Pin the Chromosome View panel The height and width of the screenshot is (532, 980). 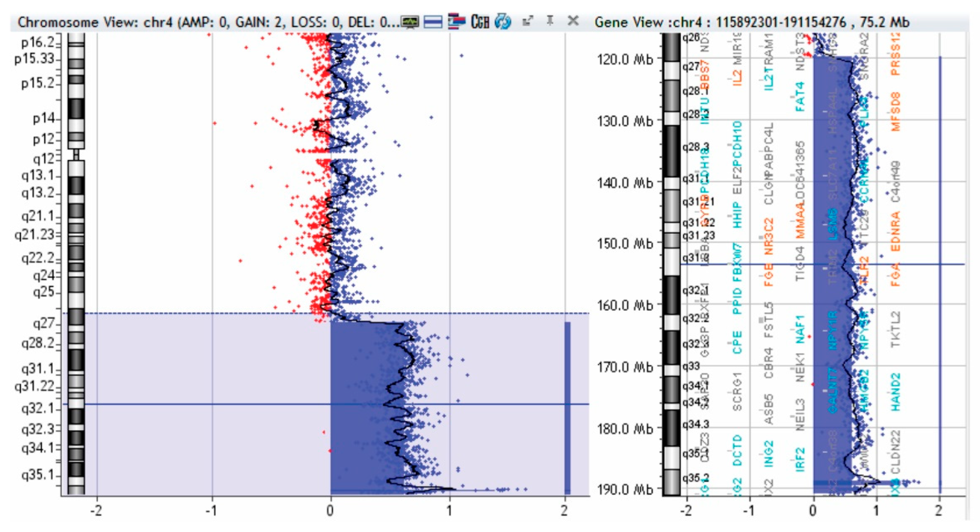[x=550, y=21]
